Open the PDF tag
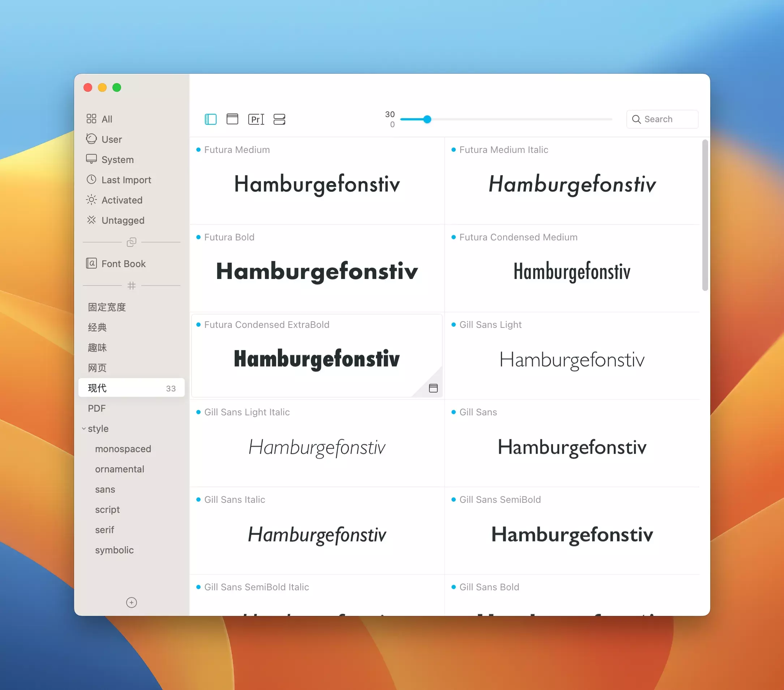The height and width of the screenshot is (690, 784). pos(97,408)
